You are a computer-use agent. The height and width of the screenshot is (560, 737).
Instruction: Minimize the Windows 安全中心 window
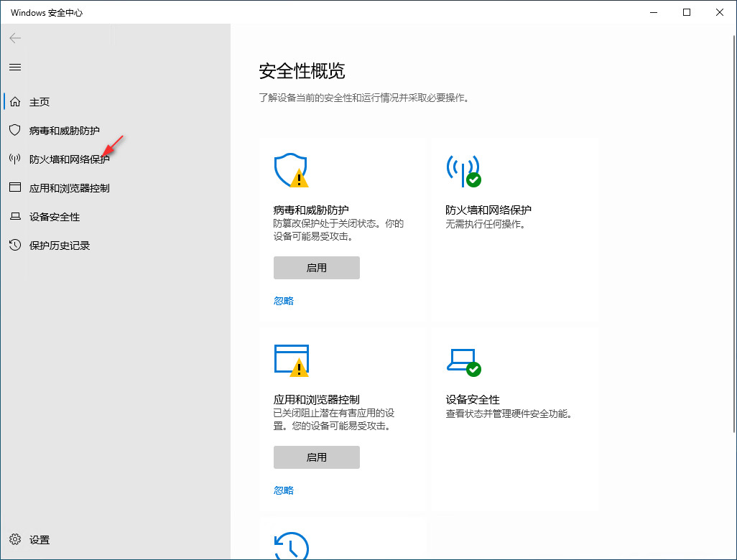654,12
